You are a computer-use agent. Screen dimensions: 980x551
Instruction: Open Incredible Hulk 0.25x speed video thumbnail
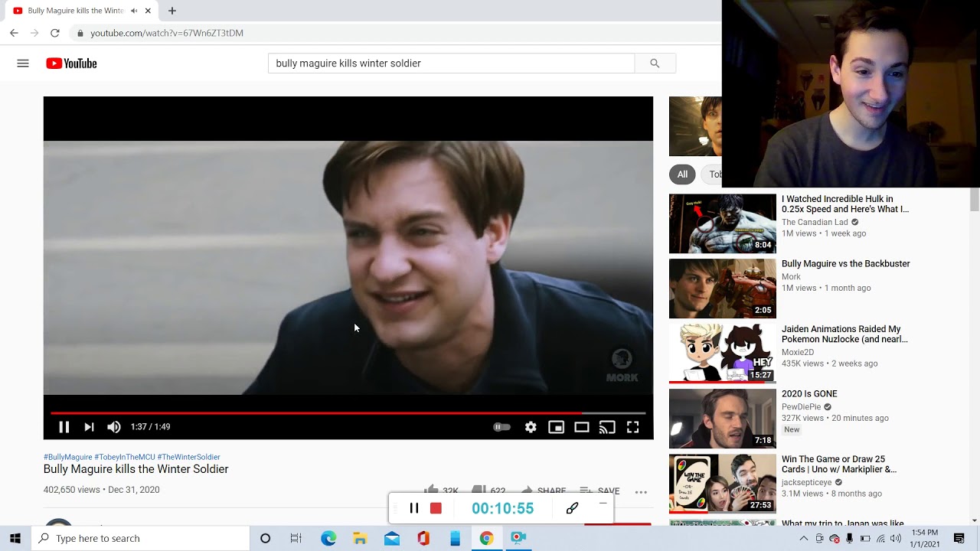coord(723,223)
